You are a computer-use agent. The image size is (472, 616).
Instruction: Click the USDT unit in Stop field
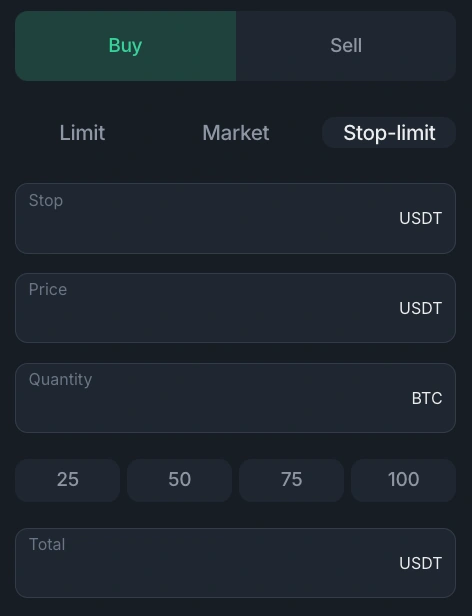pyautogui.click(x=421, y=218)
